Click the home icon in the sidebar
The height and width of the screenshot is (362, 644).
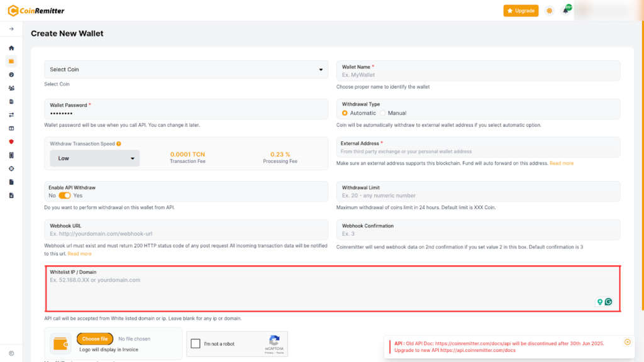coord(11,48)
